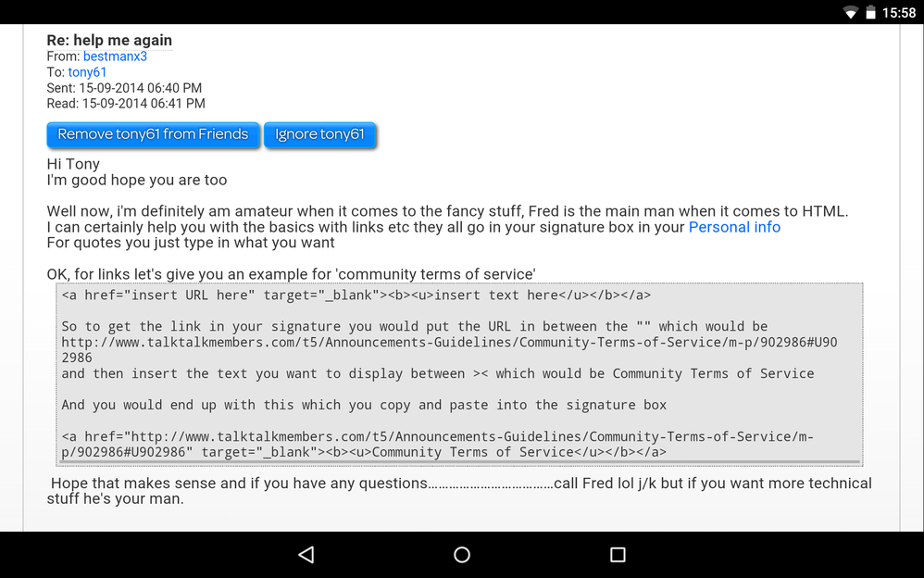Click the 'insert URL here' template code line
The height and width of the screenshot is (578, 924).
tap(356, 295)
